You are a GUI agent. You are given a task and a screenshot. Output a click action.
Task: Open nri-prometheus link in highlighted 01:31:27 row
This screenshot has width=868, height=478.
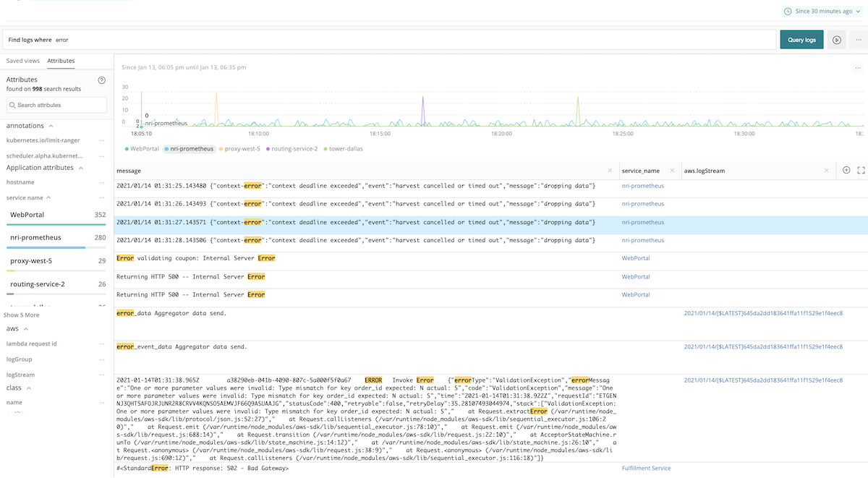pyautogui.click(x=643, y=222)
